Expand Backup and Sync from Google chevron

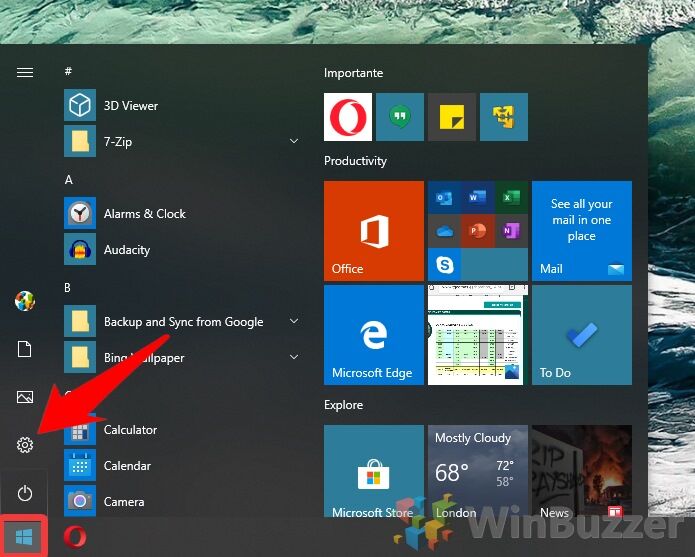tap(294, 321)
